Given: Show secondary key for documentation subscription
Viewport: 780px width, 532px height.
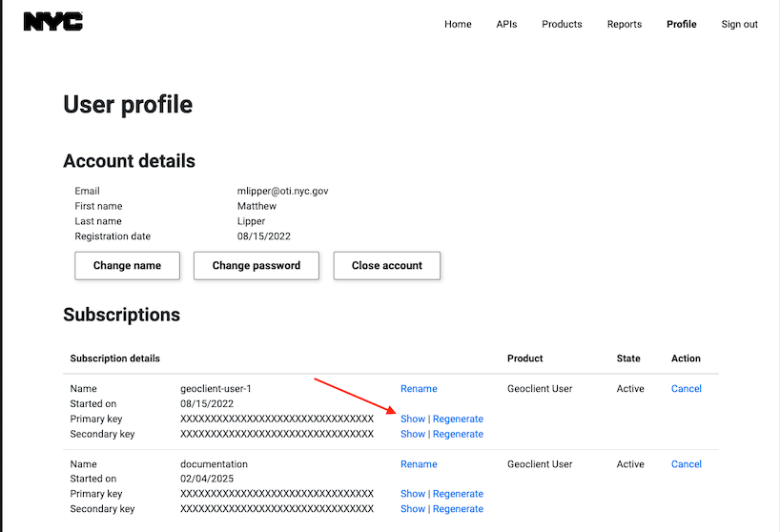Looking at the screenshot, I should (x=413, y=508).
